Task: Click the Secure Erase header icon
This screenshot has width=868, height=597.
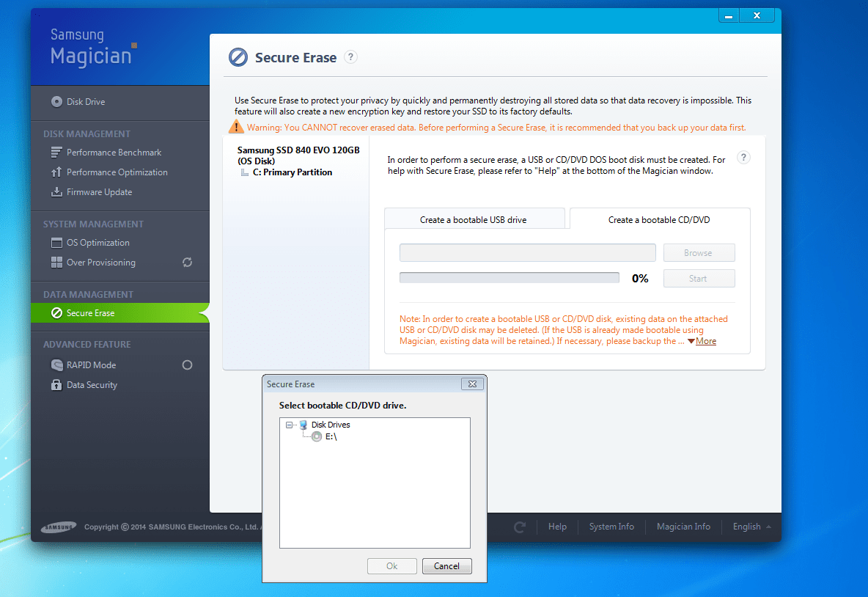Action: click(x=238, y=57)
